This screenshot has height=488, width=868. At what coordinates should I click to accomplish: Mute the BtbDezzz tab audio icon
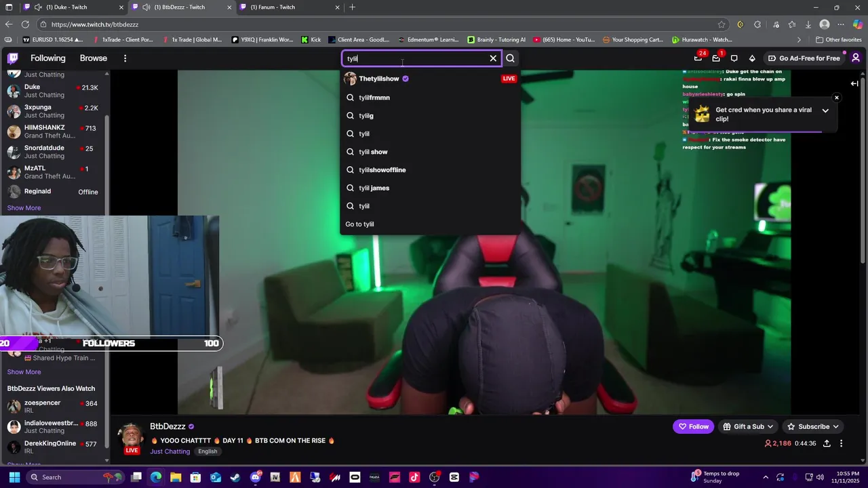[146, 7]
